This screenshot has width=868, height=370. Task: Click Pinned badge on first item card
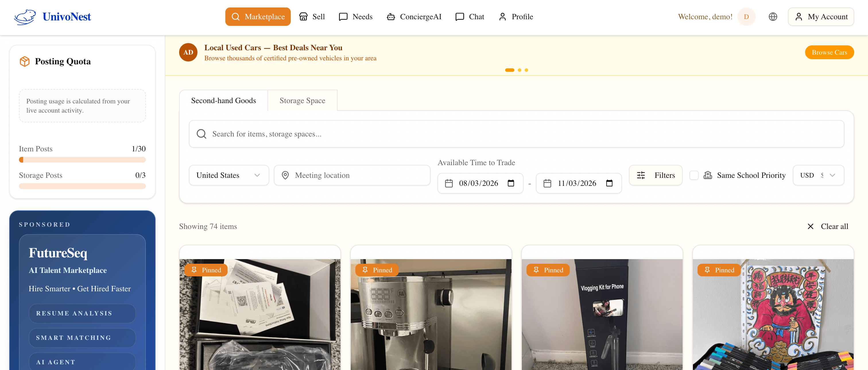tap(206, 270)
